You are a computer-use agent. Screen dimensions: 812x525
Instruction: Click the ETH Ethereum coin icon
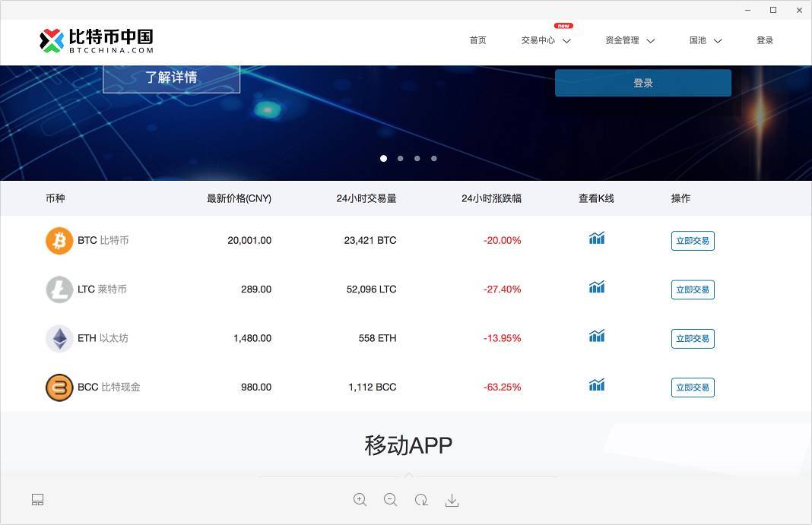tap(59, 338)
